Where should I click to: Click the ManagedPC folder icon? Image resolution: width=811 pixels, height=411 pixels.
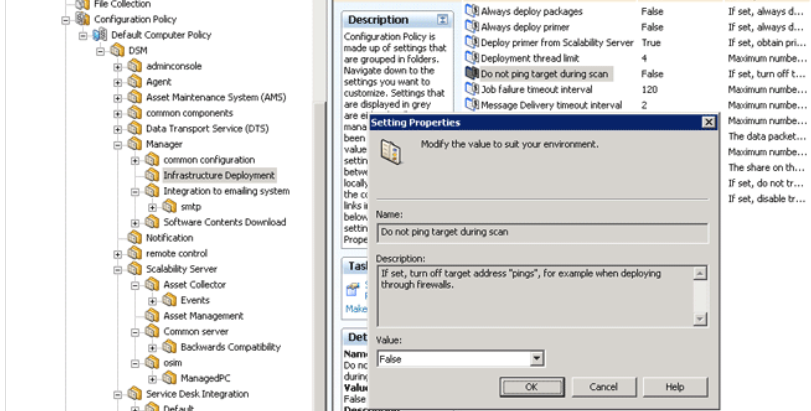pyautogui.click(x=169, y=378)
